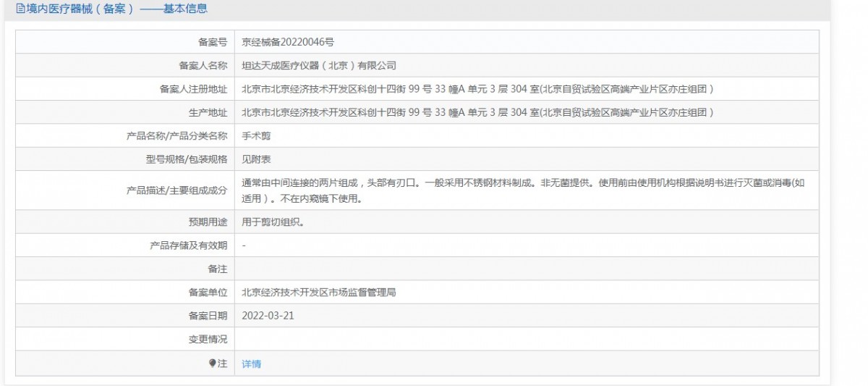Click the 备案日期 label
This screenshot has height=386, width=868.
click(x=208, y=316)
